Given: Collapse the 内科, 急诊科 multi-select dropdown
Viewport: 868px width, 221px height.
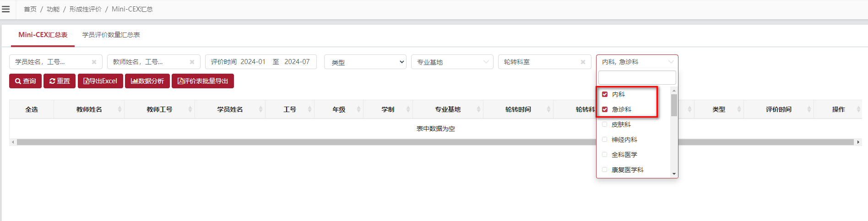Looking at the screenshot, I should [x=637, y=62].
